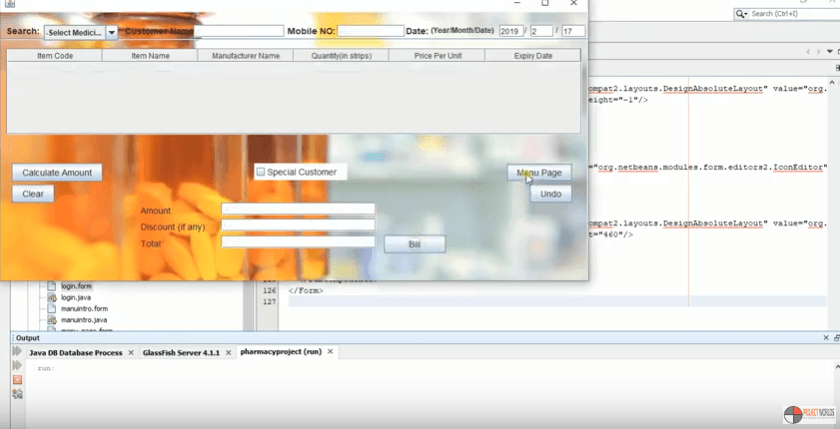Click the Clear button
The image size is (840, 429).
pos(33,194)
